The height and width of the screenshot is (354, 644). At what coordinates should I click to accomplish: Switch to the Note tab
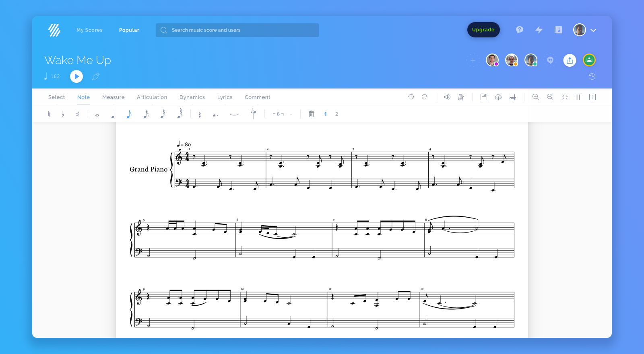(x=83, y=97)
